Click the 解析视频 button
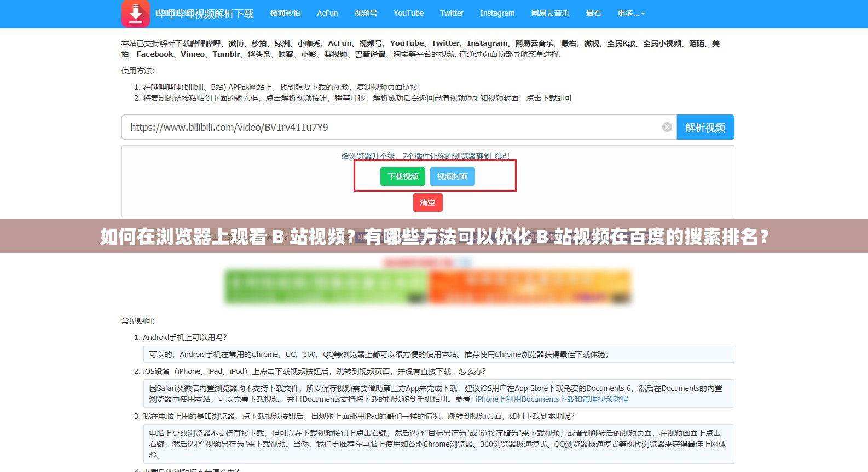Screen dimensions: 868x472 click(x=705, y=127)
